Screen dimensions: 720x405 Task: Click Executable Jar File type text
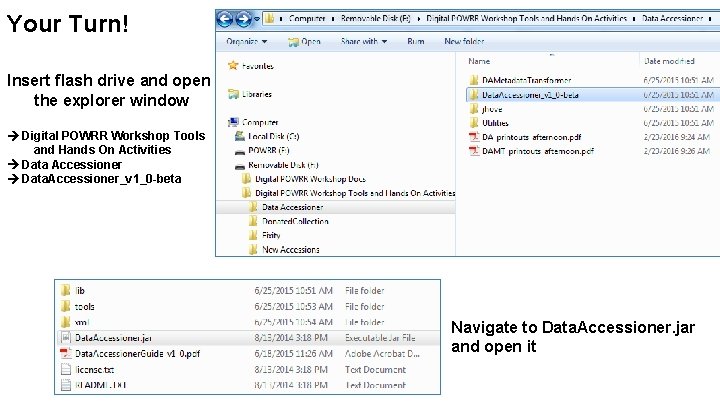click(x=380, y=338)
